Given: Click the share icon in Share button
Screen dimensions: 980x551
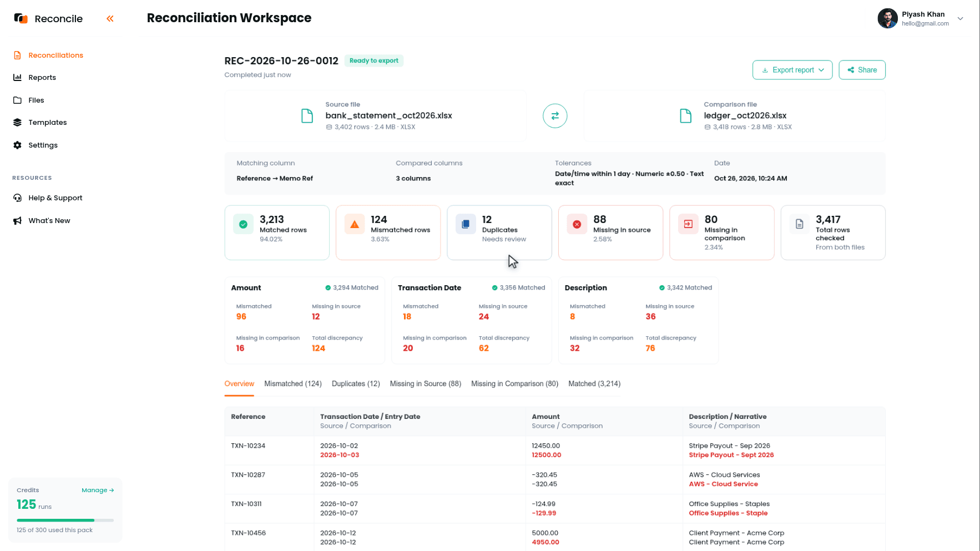Looking at the screenshot, I should pos(851,70).
